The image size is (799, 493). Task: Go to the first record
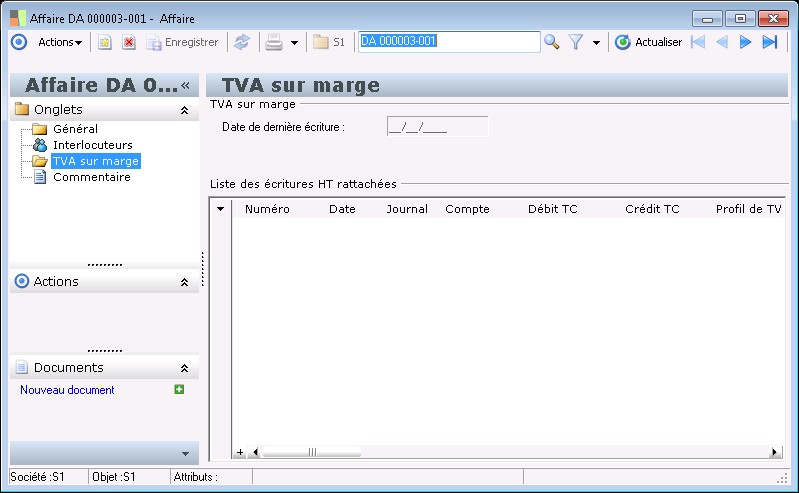tap(698, 42)
